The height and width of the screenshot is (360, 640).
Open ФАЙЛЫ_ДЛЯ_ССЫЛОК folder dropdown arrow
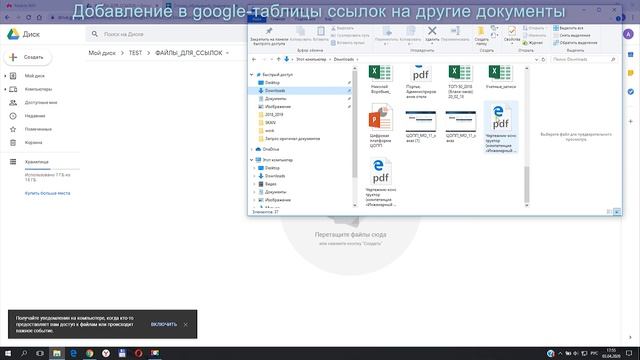tap(227, 53)
